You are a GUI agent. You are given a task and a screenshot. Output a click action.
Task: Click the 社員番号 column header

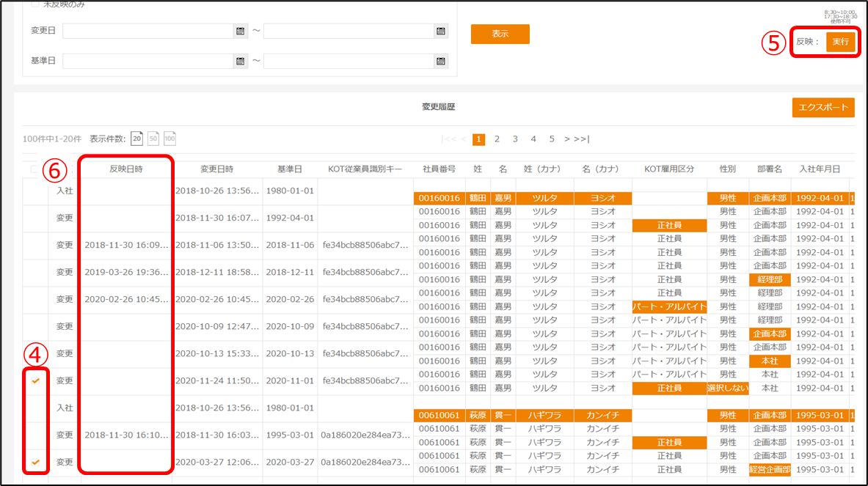coord(440,169)
